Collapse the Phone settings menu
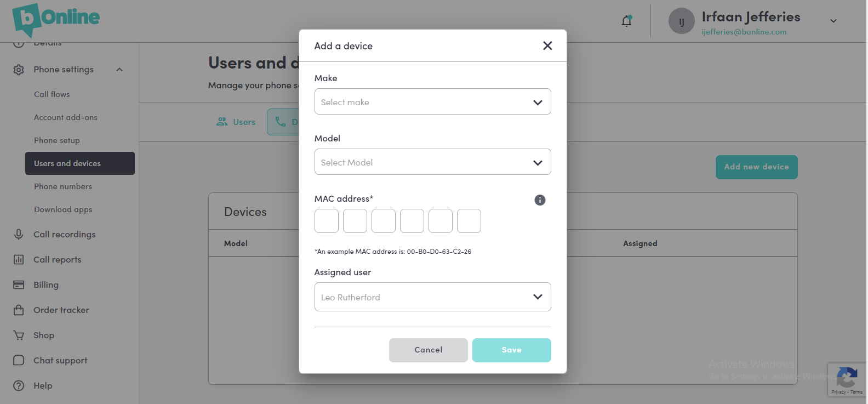 click(119, 70)
